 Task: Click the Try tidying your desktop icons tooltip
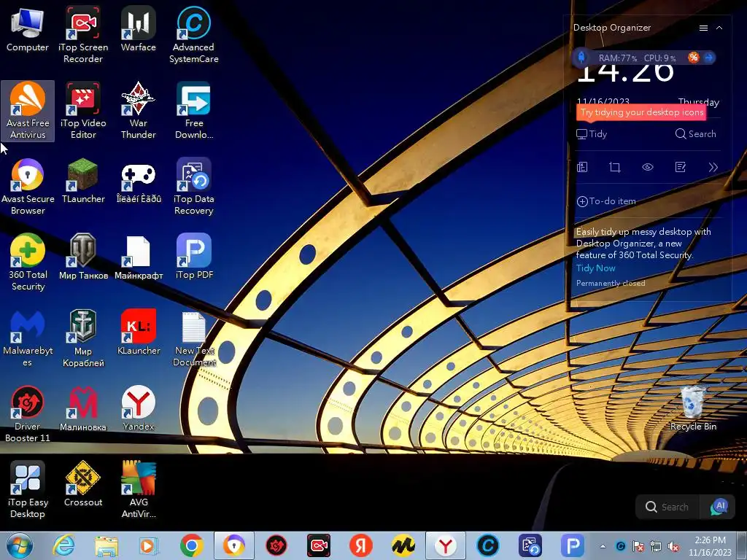pos(641,113)
